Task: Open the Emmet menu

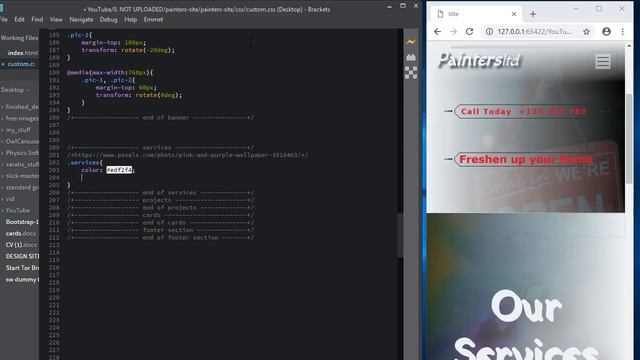Action: [x=153, y=19]
